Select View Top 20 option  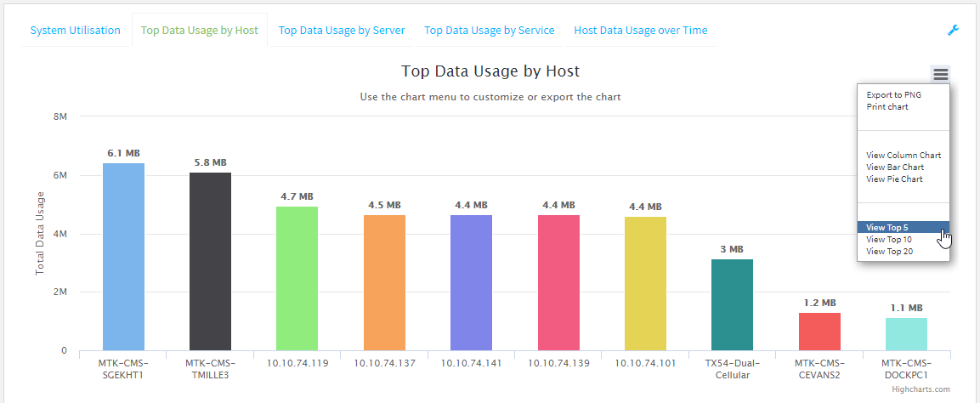coord(890,252)
